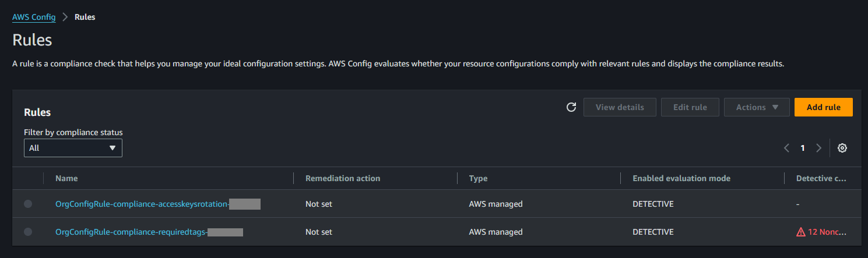
Task: Open the OrgConfigRule-compliance-accesskeysrotation rule link
Action: pos(142,204)
